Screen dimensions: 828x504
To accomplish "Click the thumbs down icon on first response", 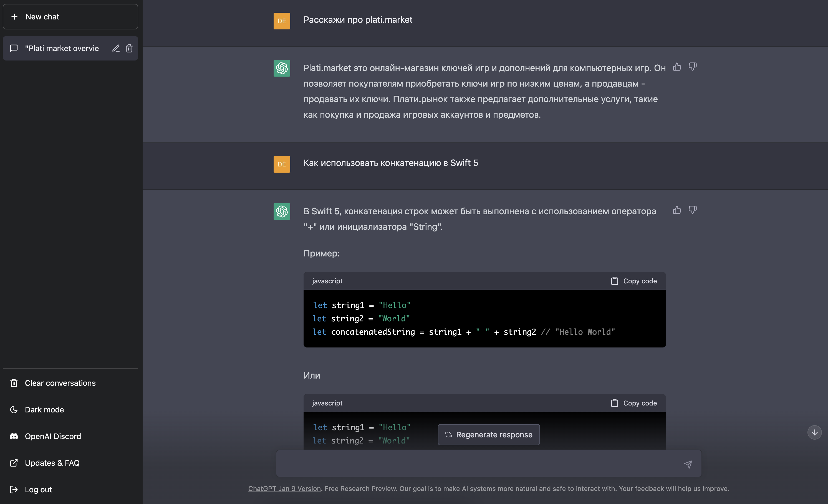I will coord(693,66).
